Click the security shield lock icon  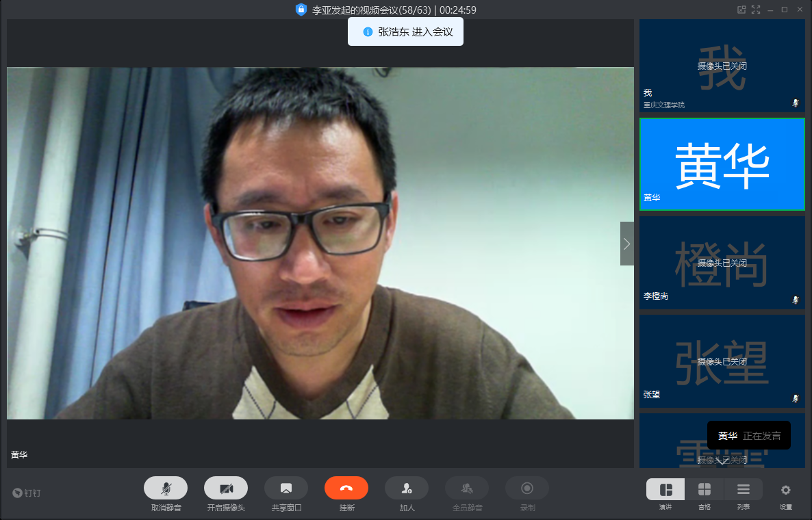tap(301, 10)
